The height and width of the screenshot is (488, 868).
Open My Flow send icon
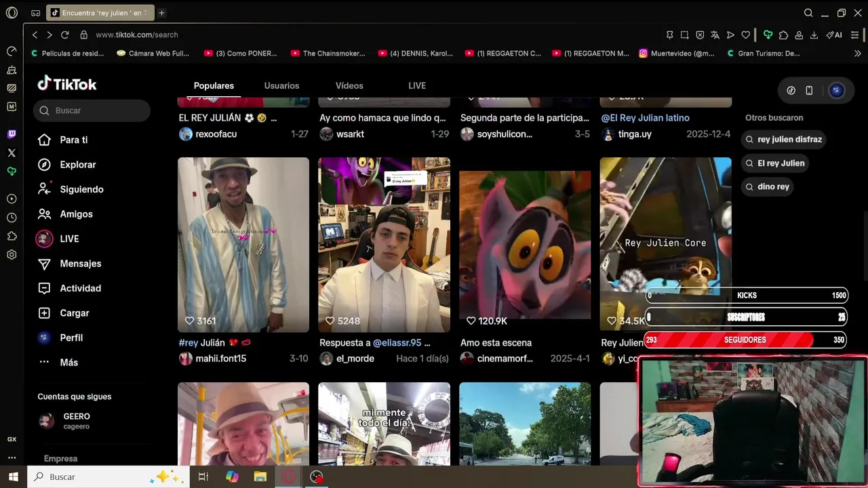pos(730,35)
